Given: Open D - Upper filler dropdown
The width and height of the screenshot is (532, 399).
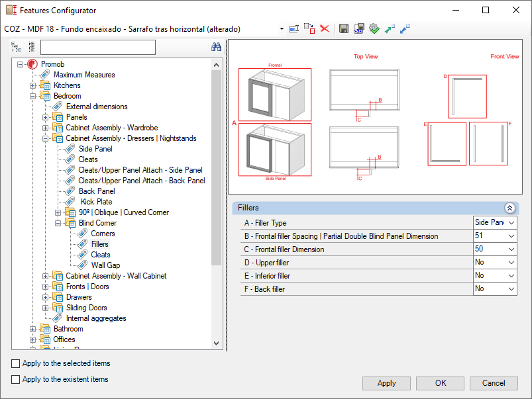Looking at the screenshot, I should (x=511, y=263).
